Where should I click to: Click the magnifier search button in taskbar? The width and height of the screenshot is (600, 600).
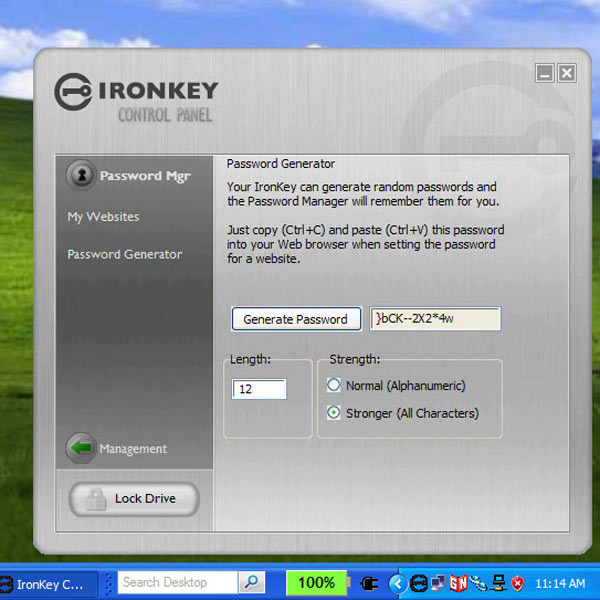click(x=252, y=582)
